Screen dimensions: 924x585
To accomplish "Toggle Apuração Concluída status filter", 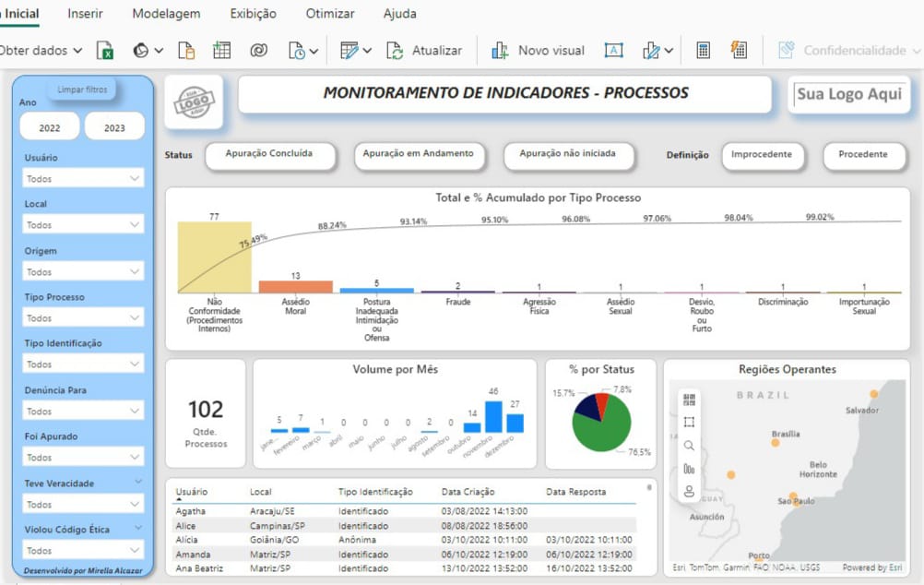I will (270, 155).
